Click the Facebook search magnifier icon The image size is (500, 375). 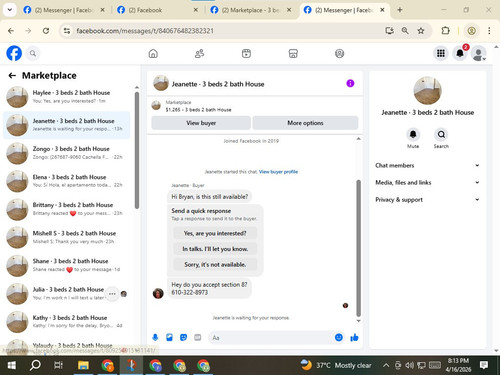33,53
